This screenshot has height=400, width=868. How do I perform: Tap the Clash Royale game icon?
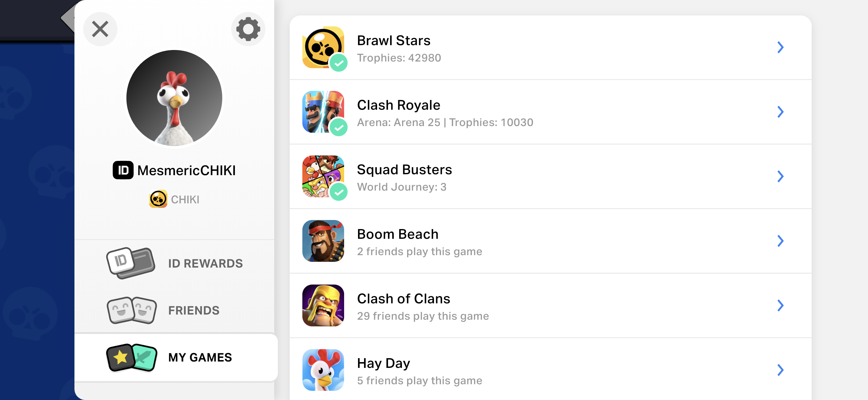click(323, 112)
